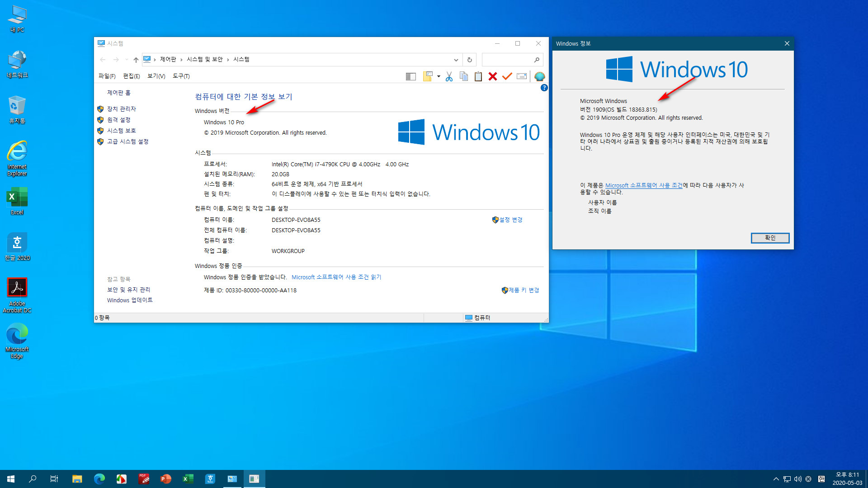Open Microsoft 소프트웨어 사용 조건 읽기 link

tap(336, 277)
